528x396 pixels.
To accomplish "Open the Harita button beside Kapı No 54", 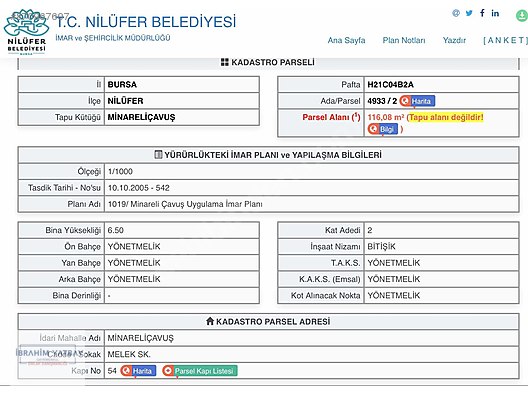I will point(138,371).
